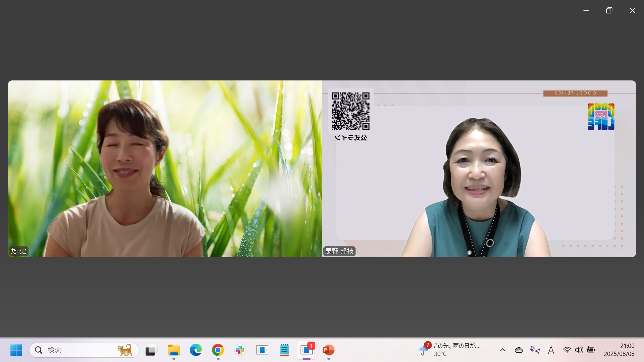
Task: Open Slack from the taskbar
Action: 240,350
